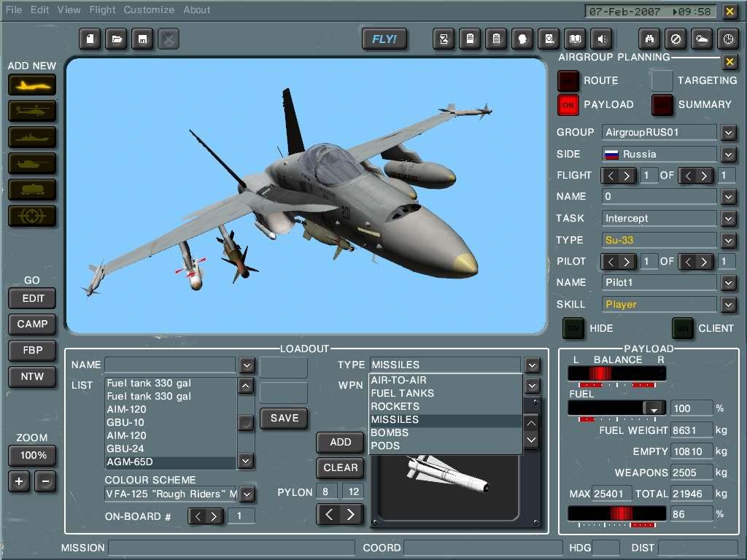Expand the COLOUR SCHEME dropdown
The image size is (747, 560).
coord(247,494)
